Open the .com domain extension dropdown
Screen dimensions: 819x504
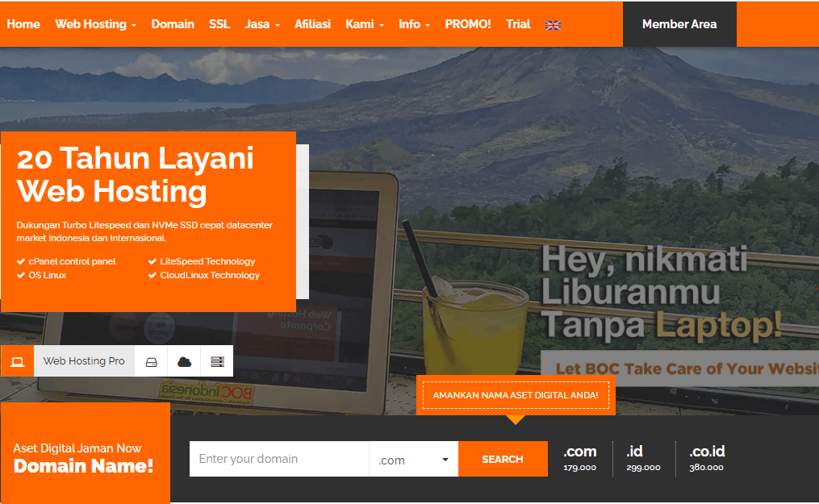point(413,460)
